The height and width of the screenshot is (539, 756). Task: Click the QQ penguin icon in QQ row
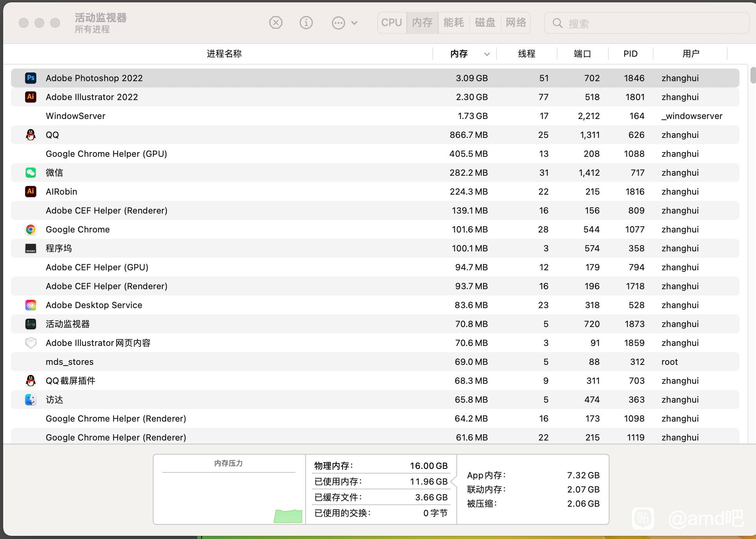(31, 135)
